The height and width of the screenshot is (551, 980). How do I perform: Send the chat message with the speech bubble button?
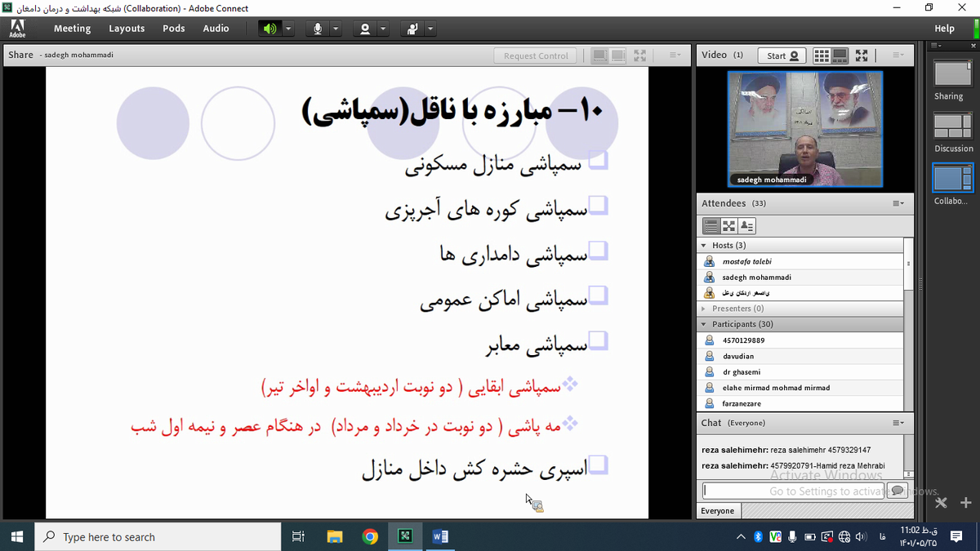click(x=898, y=491)
